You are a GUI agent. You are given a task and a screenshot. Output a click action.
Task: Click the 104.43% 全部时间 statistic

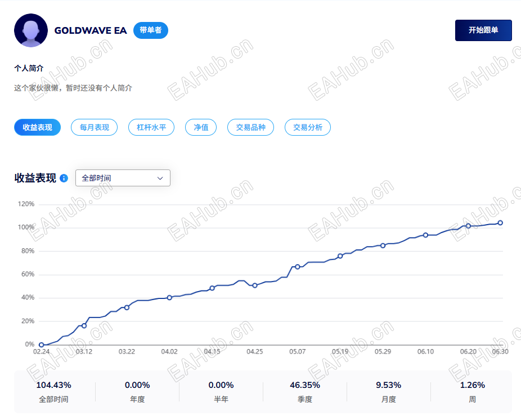[54, 391]
